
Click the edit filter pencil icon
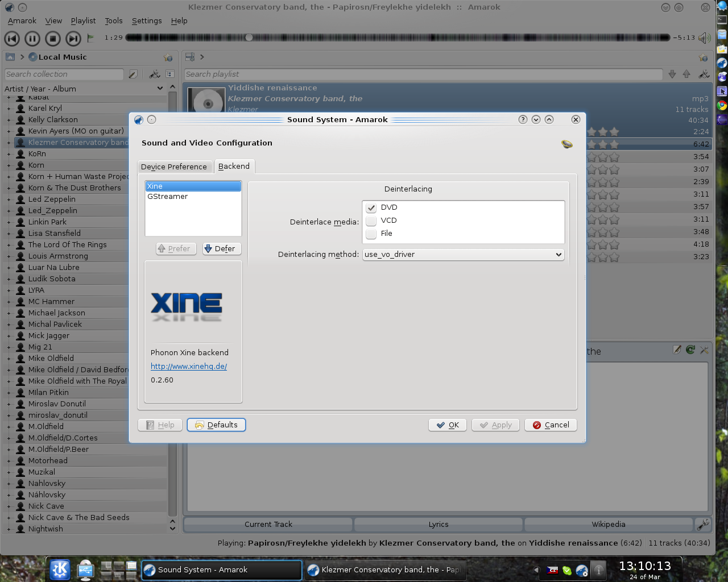tap(133, 74)
